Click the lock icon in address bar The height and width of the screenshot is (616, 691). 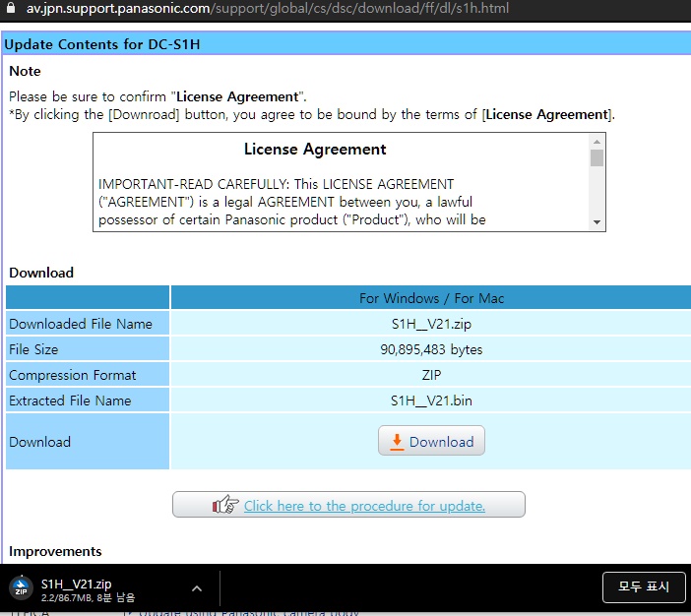coord(11,8)
